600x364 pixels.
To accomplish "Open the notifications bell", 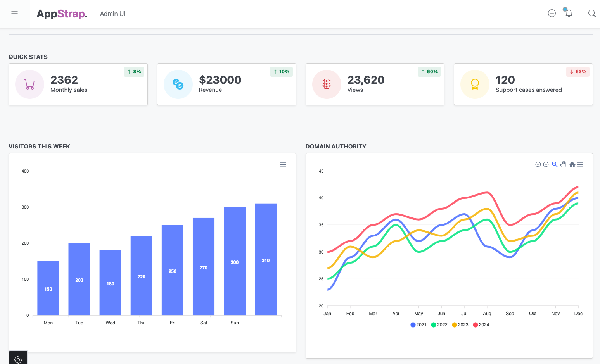I will (x=569, y=13).
